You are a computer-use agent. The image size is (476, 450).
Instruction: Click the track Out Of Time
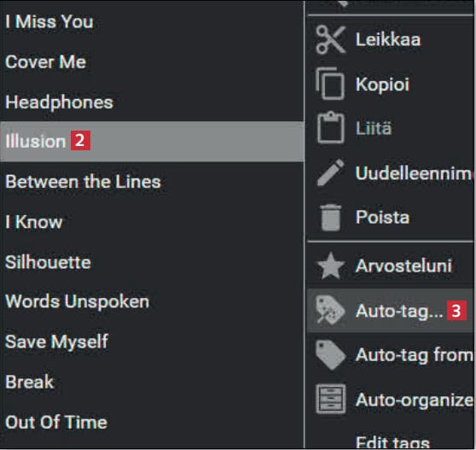(152, 422)
